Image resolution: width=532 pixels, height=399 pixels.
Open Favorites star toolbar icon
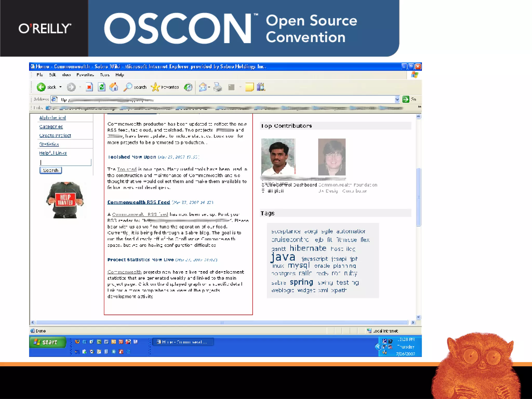155,87
